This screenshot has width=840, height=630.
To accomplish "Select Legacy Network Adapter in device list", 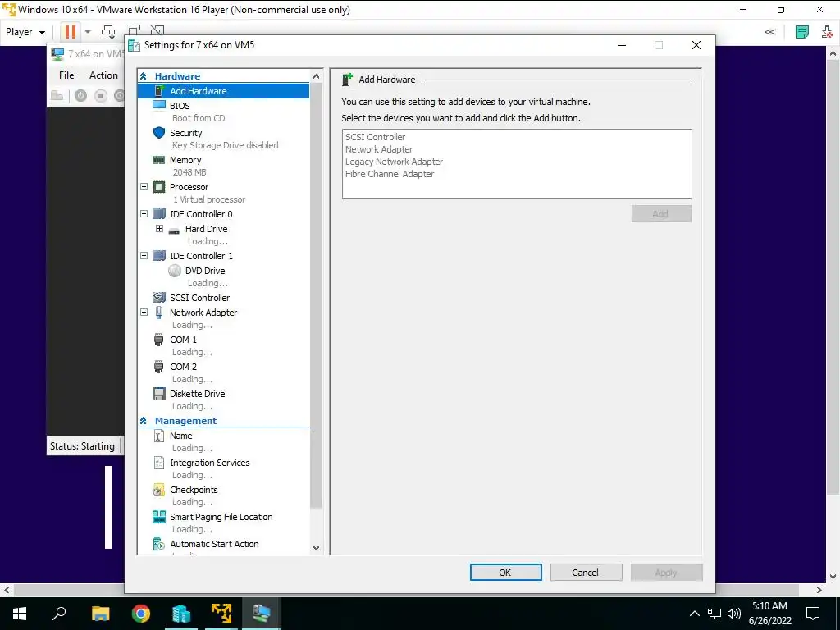I will 394,162.
